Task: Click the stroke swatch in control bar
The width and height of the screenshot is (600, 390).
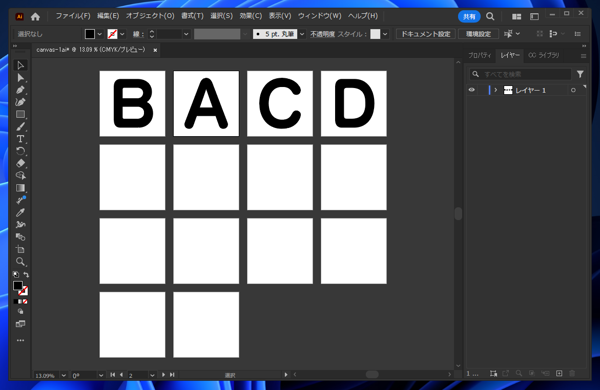Action: [112, 34]
